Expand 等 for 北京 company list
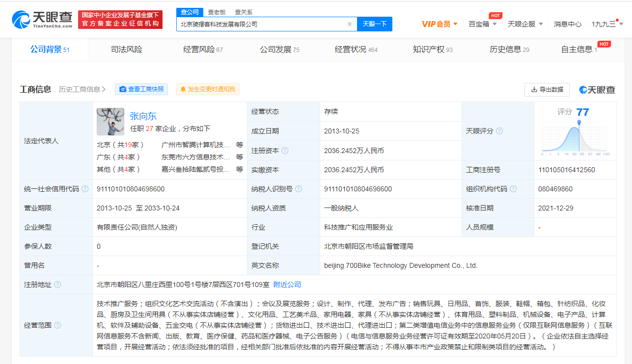 [239, 145]
